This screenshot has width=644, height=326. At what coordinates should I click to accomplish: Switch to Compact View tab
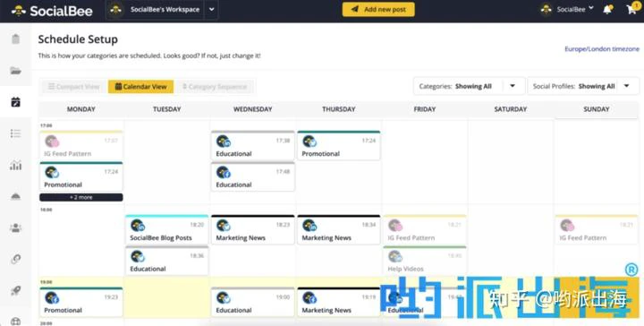[74, 87]
